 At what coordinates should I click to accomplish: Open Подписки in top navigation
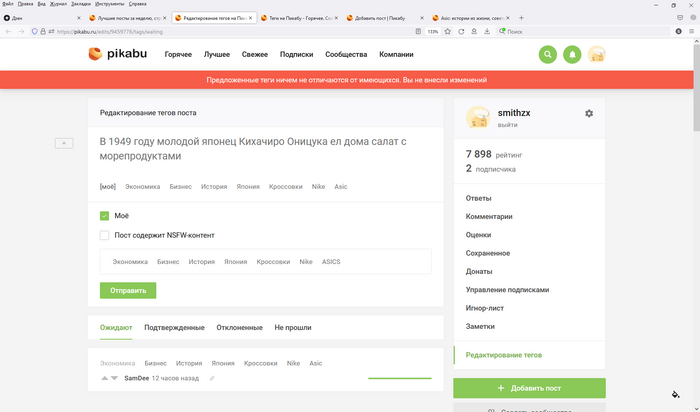click(296, 54)
